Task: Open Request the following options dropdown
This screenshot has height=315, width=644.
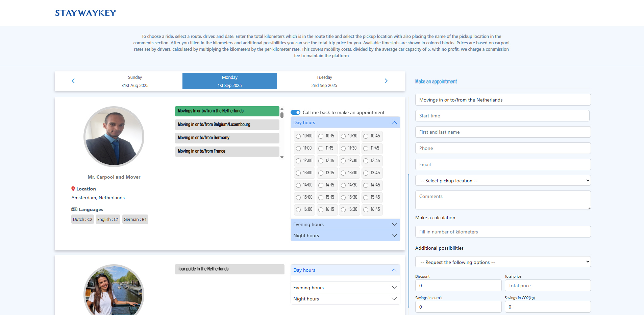Action: pos(503,262)
